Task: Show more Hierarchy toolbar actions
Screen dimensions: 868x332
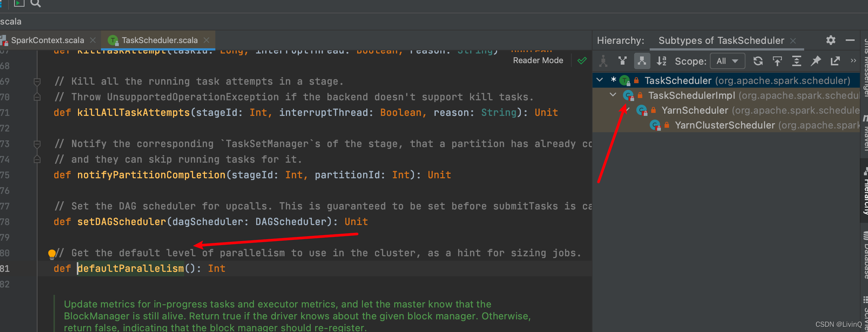Action: pyautogui.click(x=854, y=61)
